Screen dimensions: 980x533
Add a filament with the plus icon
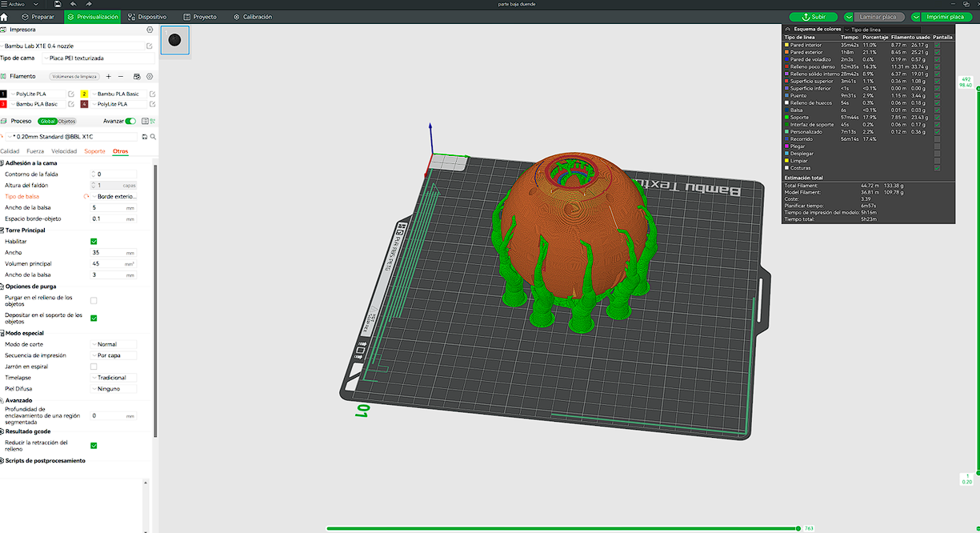pyautogui.click(x=109, y=76)
